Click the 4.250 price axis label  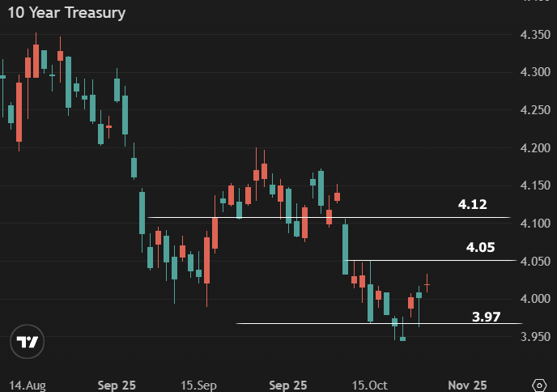coord(536,110)
